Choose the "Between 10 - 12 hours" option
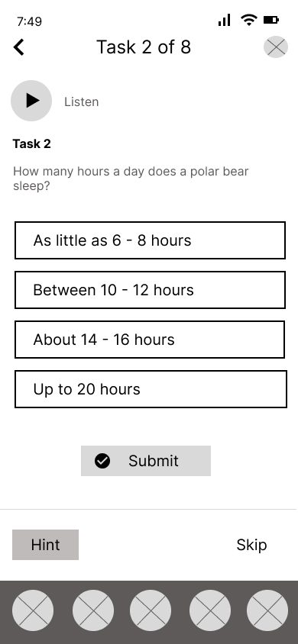298x644 pixels. 150,290
